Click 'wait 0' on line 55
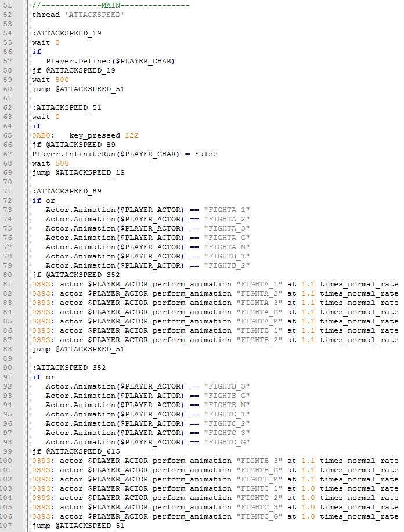Viewport: 404px width, 532px height. click(46, 43)
